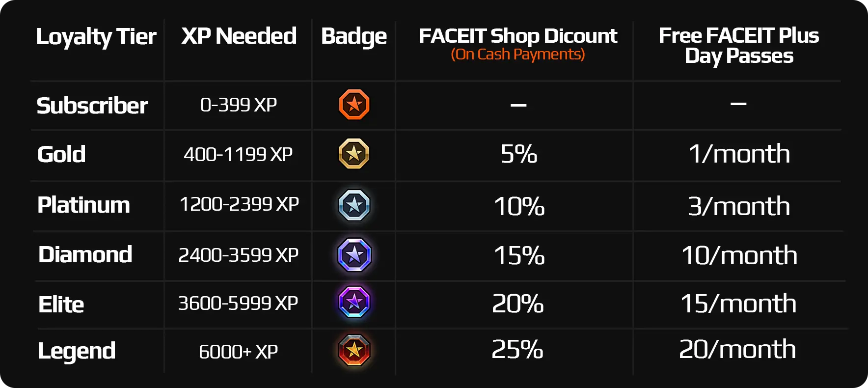Select the Elite tier badge icon
The height and width of the screenshot is (388, 868).
(x=354, y=302)
